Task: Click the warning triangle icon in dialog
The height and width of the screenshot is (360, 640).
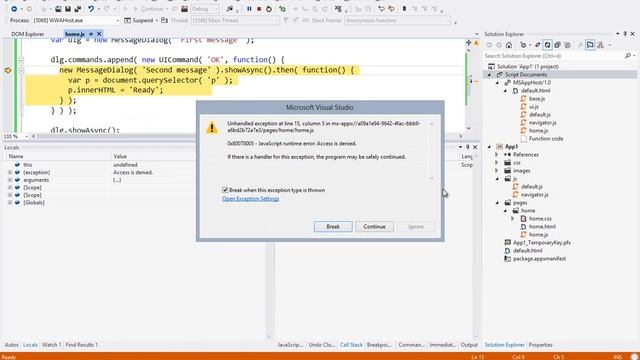Action: tap(212, 128)
